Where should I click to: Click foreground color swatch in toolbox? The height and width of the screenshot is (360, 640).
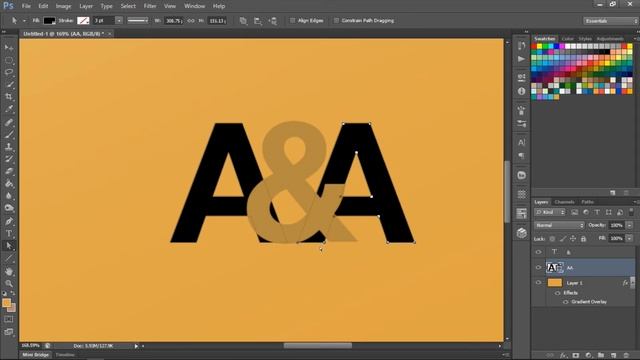7,303
